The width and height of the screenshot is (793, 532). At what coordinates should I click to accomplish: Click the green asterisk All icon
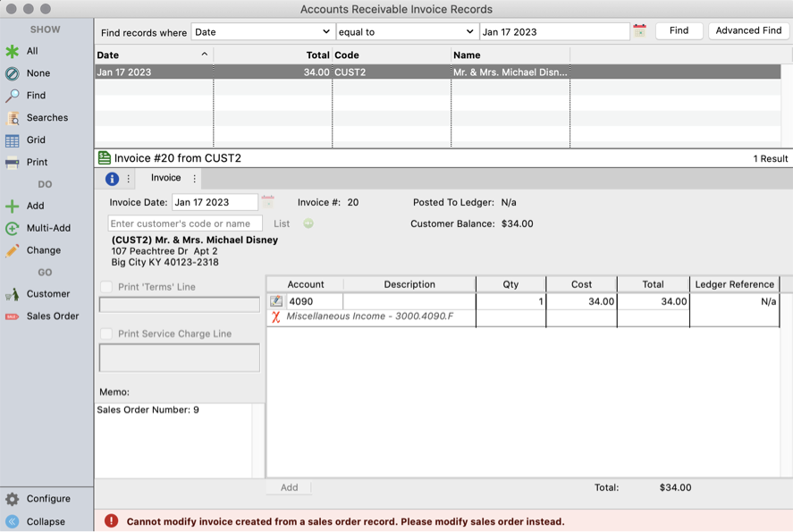point(13,52)
